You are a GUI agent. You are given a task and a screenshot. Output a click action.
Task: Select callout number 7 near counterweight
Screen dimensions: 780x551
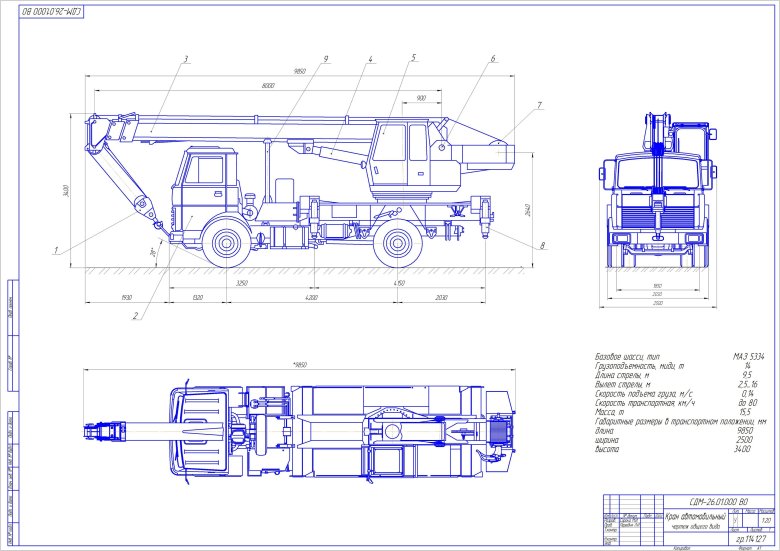(x=539, y=104)
